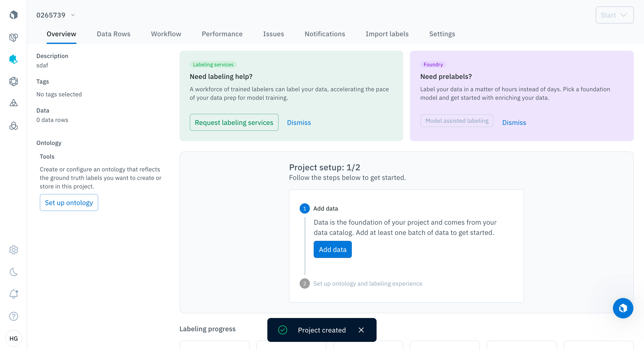Open notifications with the bell icon
The image size is (644, 350).
point(14,294)
